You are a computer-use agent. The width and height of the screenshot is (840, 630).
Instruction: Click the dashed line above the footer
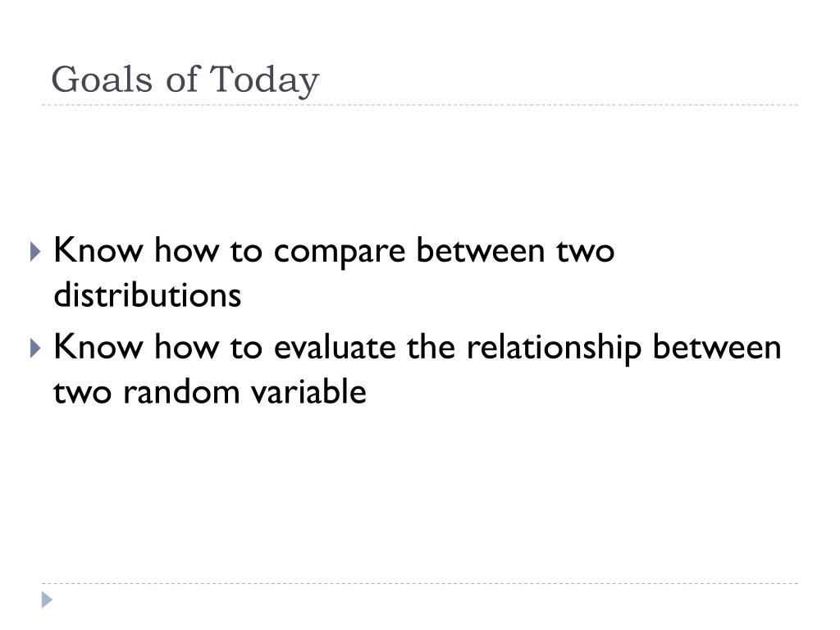(x=420, y=583)
